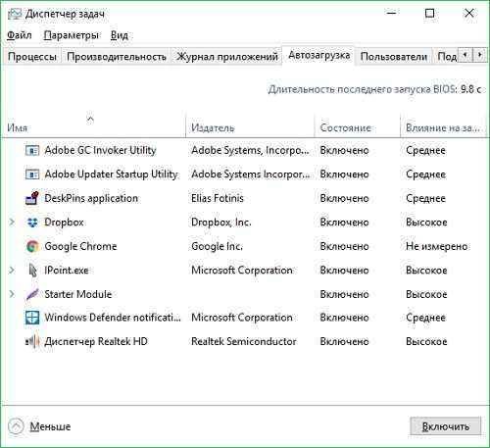Open the Параметры menu
The image size is (490, 448).
[x=72, y=35]
